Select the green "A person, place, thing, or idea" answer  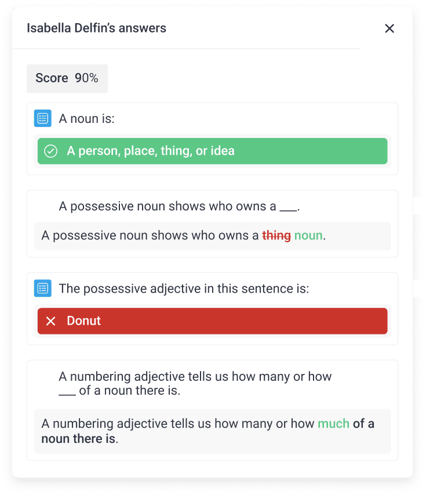tap(212, 151)
